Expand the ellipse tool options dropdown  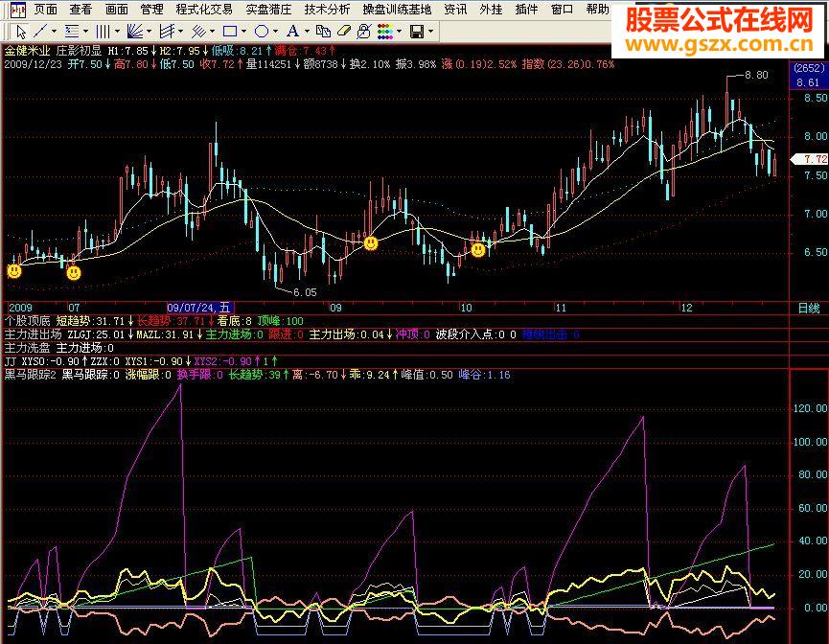point(275,33)
